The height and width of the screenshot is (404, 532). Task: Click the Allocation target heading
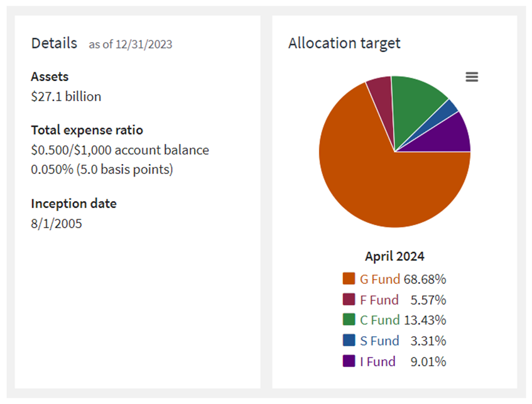(x=344, y=43)
